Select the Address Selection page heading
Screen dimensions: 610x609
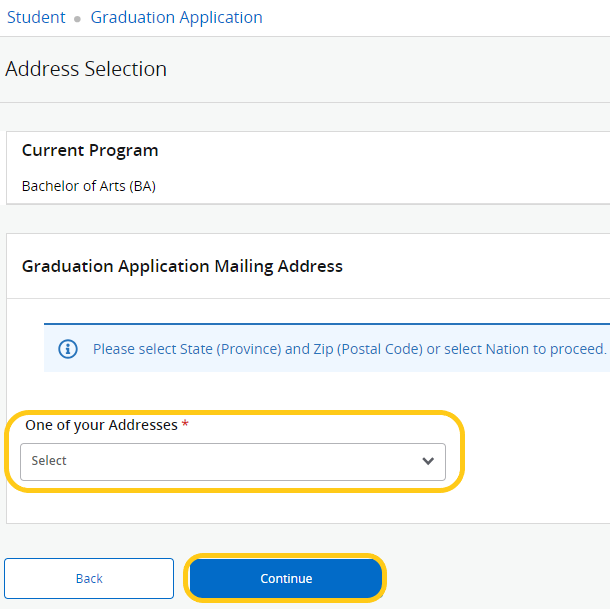point(86,69)
